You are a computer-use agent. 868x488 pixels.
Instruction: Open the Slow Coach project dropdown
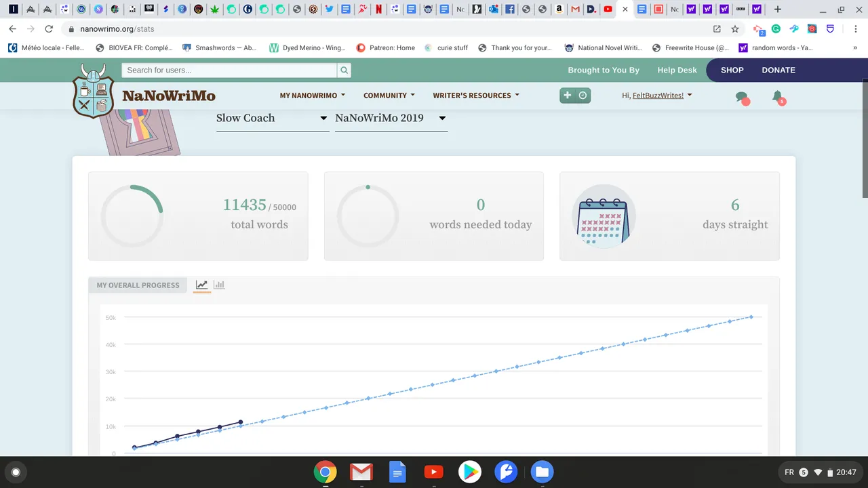(273, 118)
